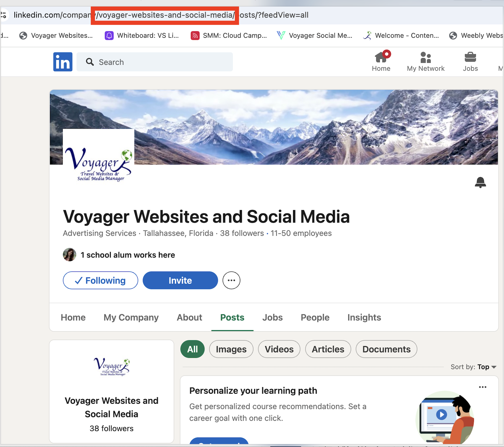Click the learning path illustration

[445, 417]
